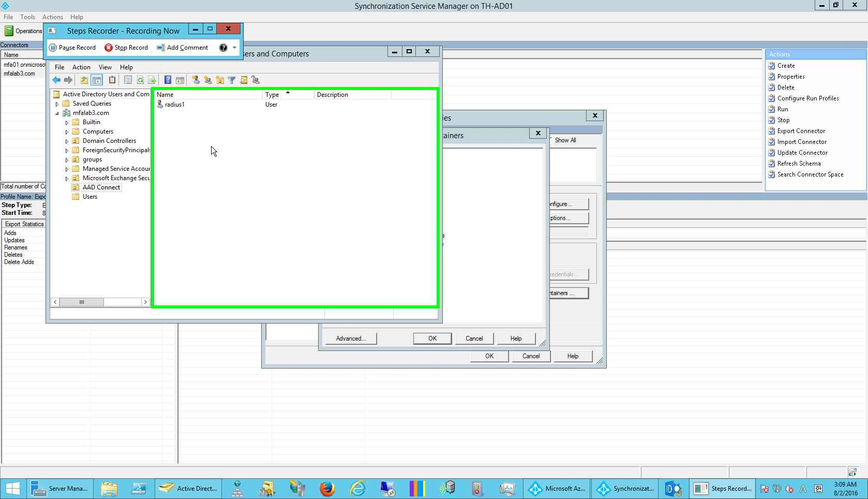Open the Help menu in Users and Computers
This screenshot has height=499, width=868.
pyautogui.click(x=126, y=67)
